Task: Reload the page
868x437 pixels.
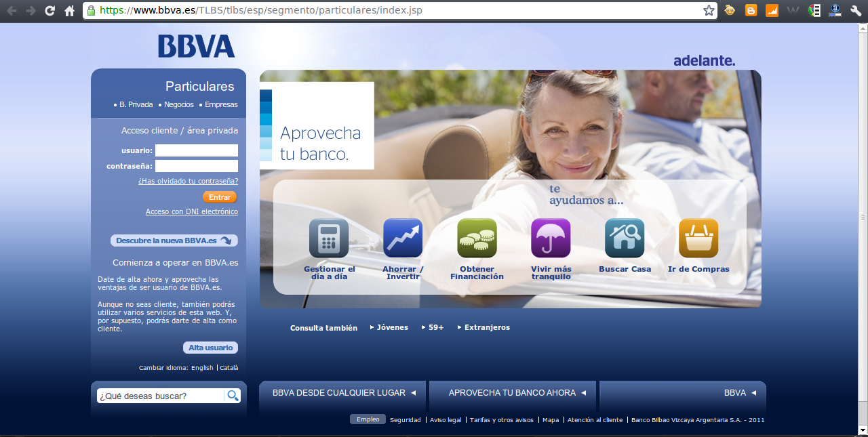Action: 50,10
